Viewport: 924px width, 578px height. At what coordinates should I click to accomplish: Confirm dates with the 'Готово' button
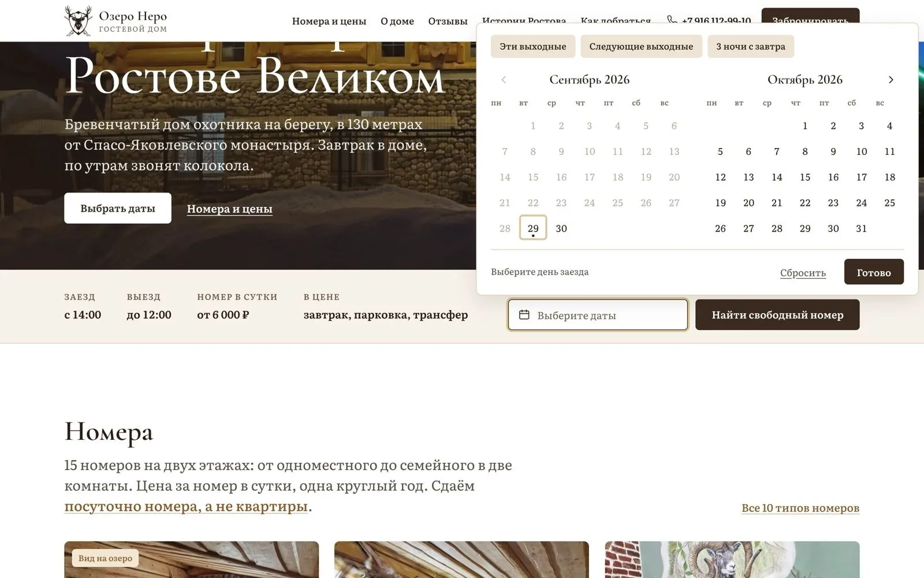point(874,272)
